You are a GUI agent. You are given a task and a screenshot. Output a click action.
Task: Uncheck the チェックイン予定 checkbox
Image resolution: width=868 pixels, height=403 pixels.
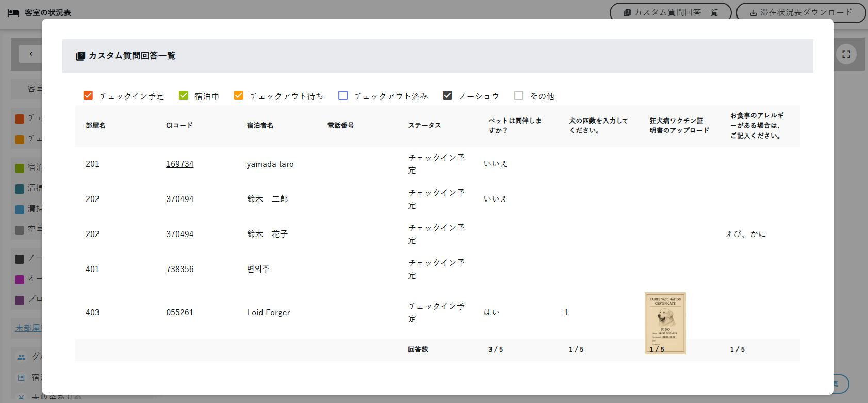(88, 96)
